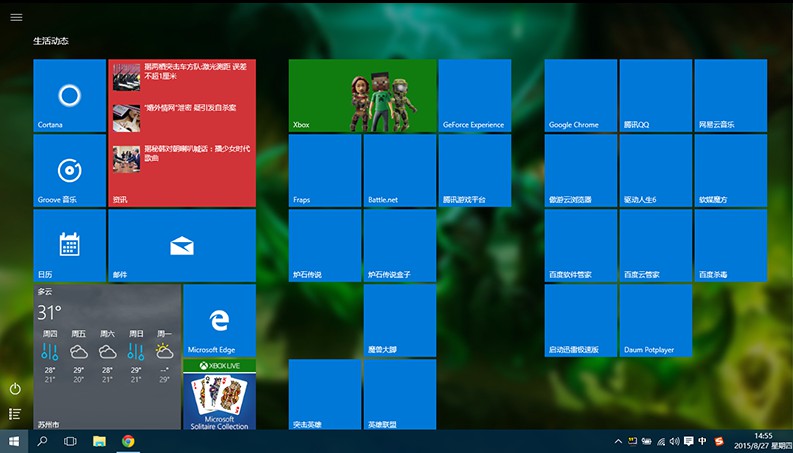The image size is (793, 453).
Task: Launch Google Chrome tile
Action: [580, 96]
